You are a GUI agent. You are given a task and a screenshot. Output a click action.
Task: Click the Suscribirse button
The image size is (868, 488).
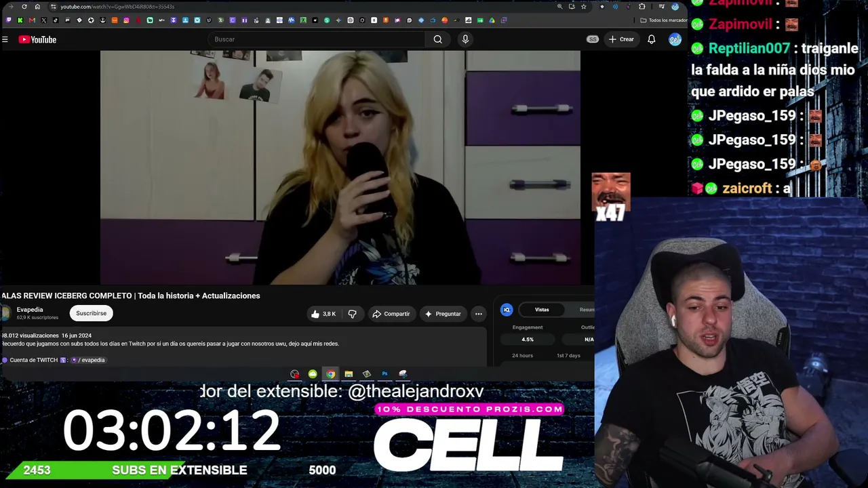[x=92, y=313]
